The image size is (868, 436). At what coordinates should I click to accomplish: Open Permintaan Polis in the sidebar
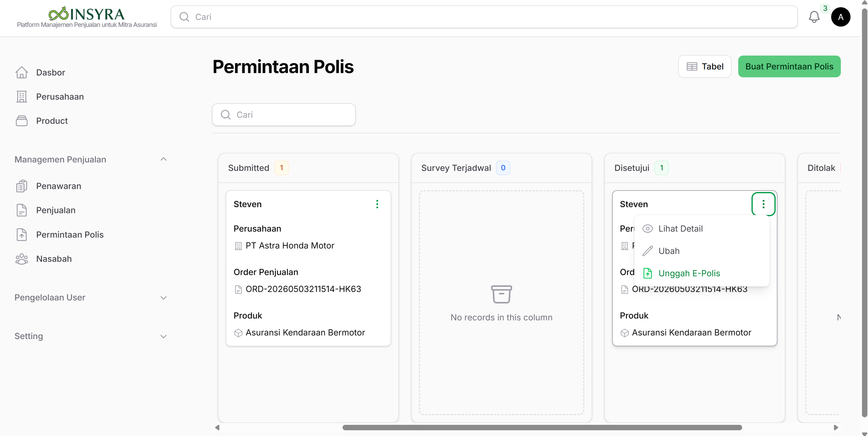pyautogui.click(x=70, y=234)
